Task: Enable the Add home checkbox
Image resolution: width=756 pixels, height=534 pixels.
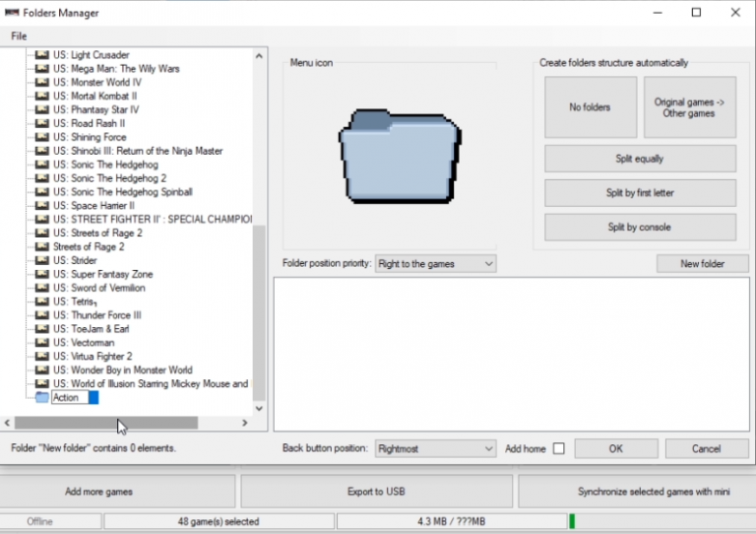Action: 559,448
